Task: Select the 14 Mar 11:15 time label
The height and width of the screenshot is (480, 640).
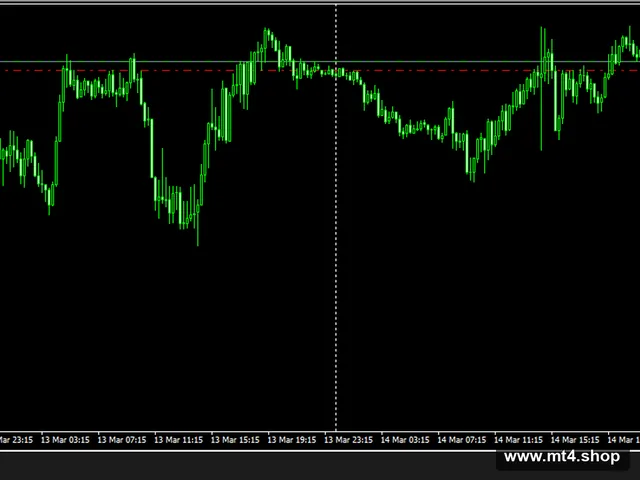Action: pyautogui.click(x=519, y=440)
